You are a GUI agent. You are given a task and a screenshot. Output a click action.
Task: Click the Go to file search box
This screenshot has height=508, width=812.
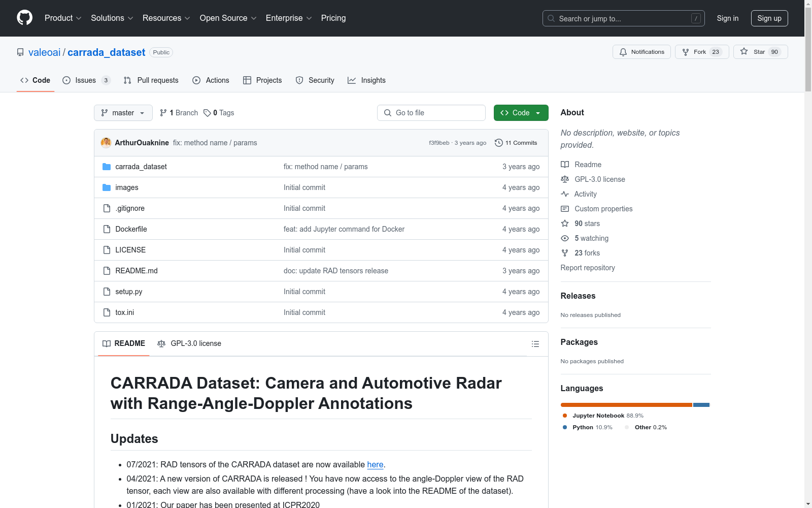click(x=431, y=113)
